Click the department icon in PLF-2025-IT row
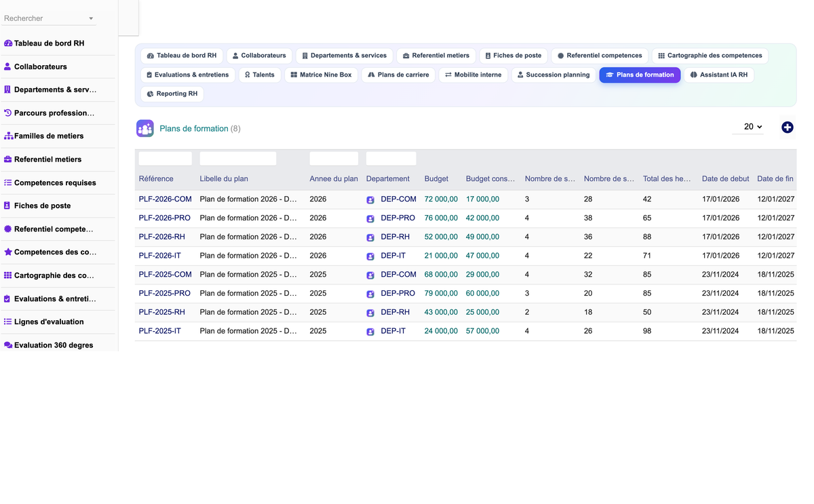The image size is (814, 504). coord(370,332)
